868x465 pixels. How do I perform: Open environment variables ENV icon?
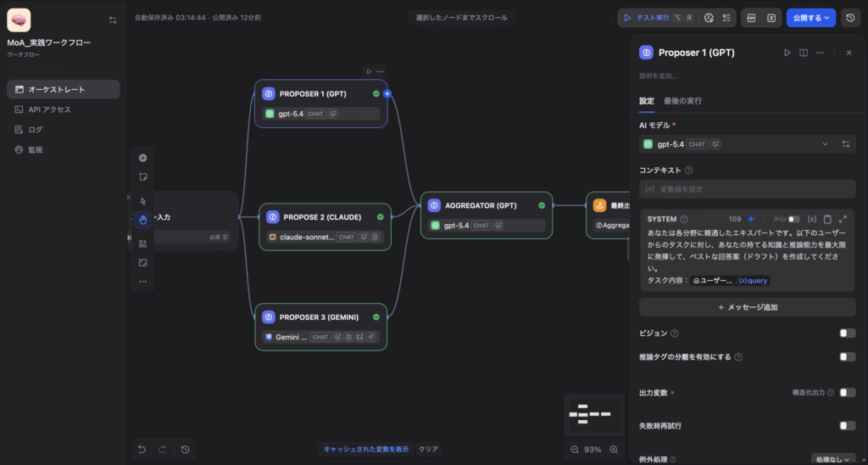click(752, 18)
